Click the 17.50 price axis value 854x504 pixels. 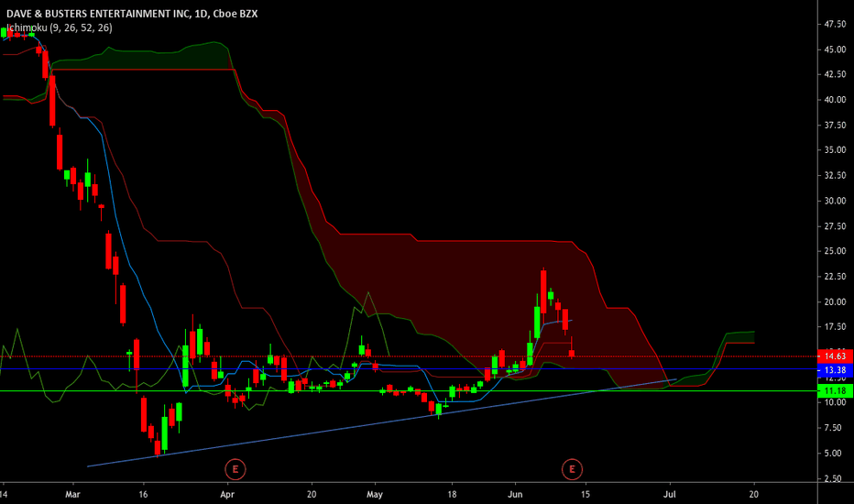pos(835,327)
